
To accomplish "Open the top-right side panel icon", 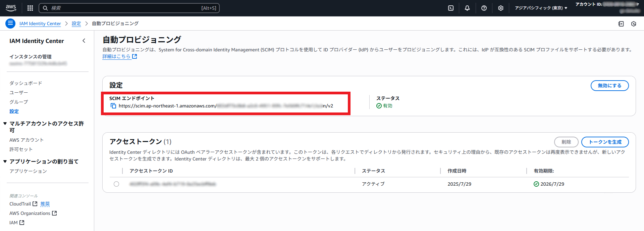I will click(x=621, y=24).
